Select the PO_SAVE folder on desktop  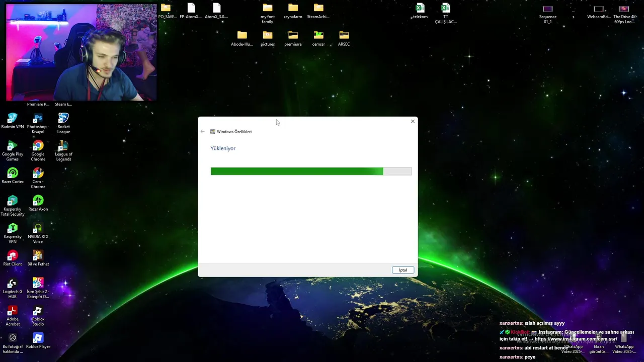pyautogui.click(x=166, y=11)
